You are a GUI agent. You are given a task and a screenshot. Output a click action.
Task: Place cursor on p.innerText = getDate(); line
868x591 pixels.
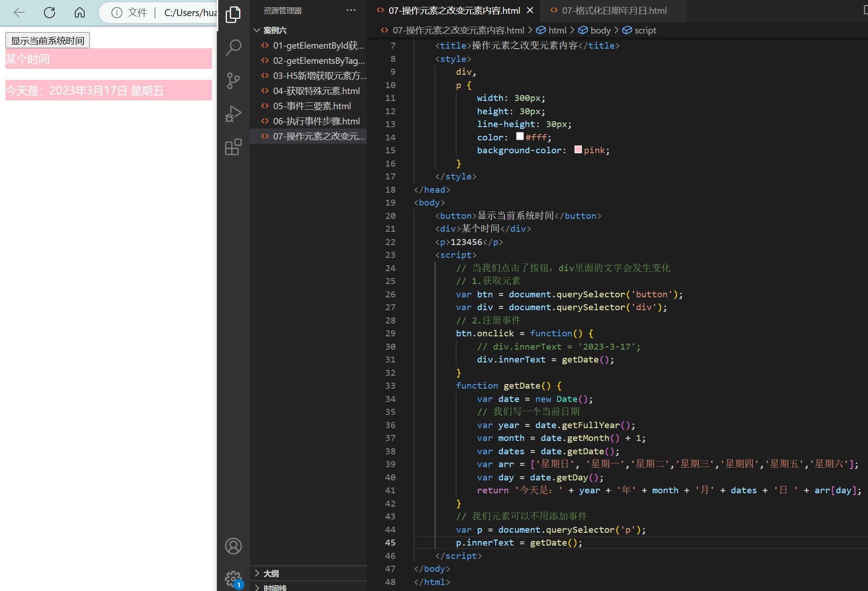click(x=519, y=542)
